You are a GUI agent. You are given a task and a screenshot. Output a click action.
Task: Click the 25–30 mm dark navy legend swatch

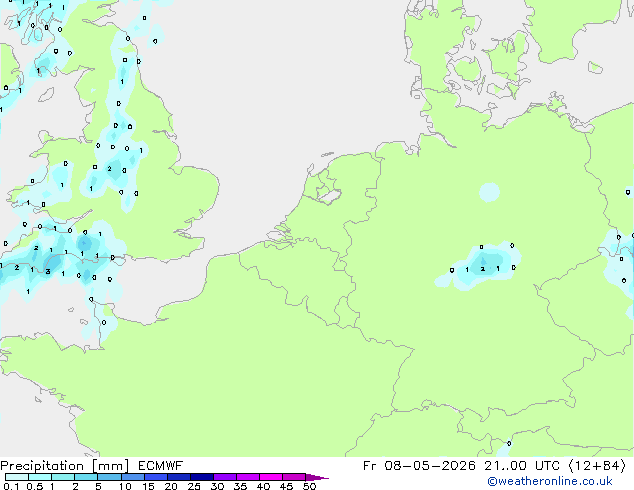click(202, 477)
